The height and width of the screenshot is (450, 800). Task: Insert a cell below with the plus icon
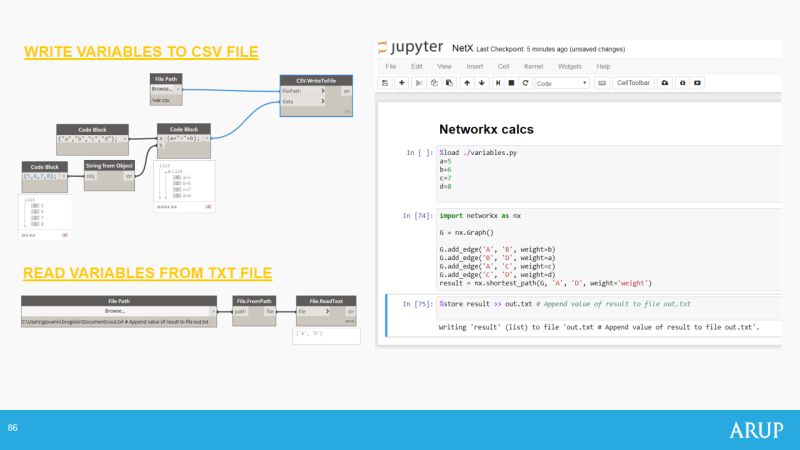[402, 83]
